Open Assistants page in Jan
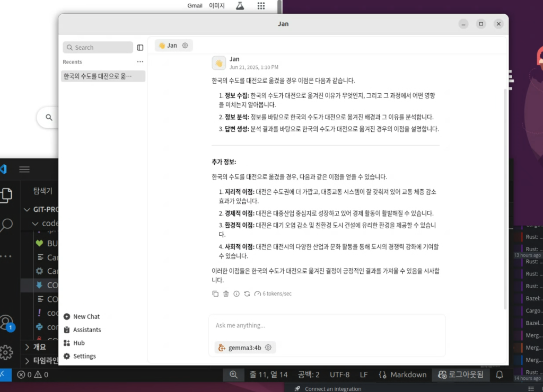 (x=82, y=329)
